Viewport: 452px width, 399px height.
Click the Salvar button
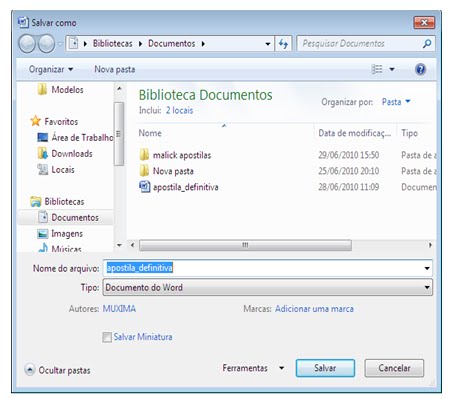click(x=325, y=368)
